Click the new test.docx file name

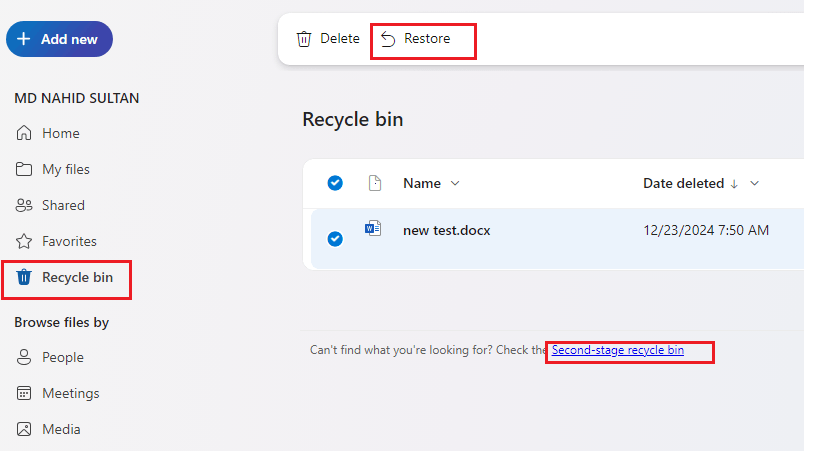447,230
